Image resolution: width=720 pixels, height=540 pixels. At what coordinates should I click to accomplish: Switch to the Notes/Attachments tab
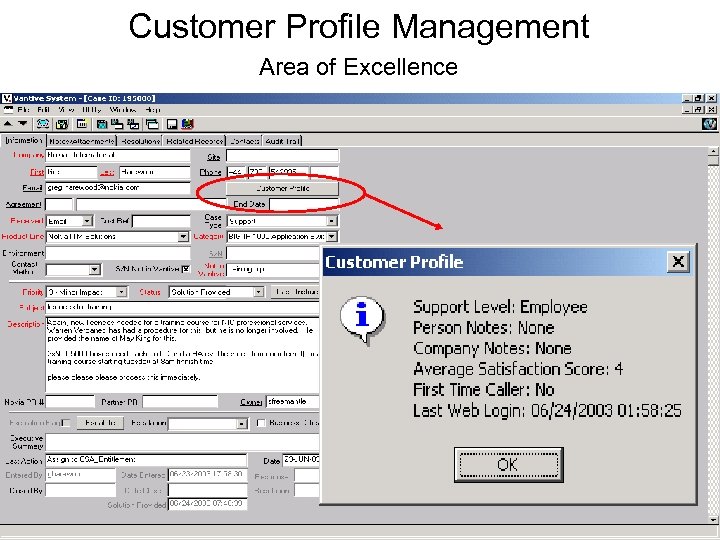[82, 141]
